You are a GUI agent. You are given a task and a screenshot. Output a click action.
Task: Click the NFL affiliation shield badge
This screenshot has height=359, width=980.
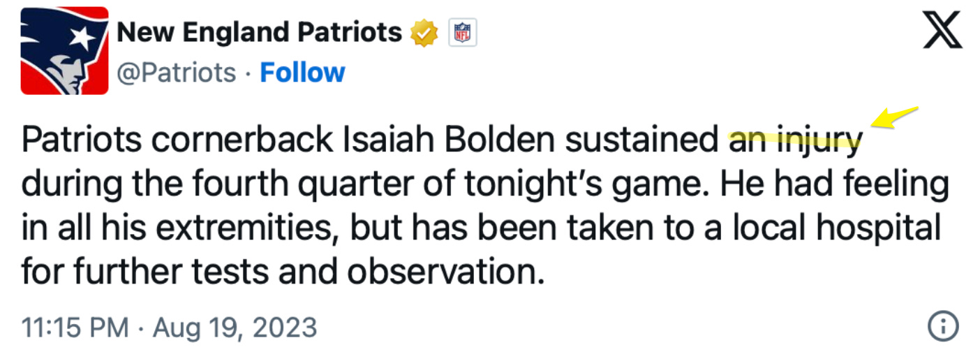click(462, 32)
